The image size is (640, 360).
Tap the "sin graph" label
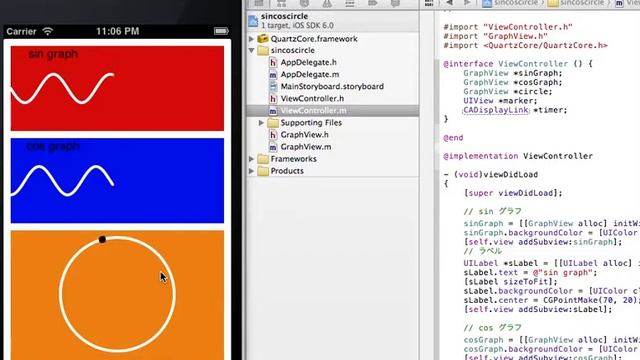[53, 54]
